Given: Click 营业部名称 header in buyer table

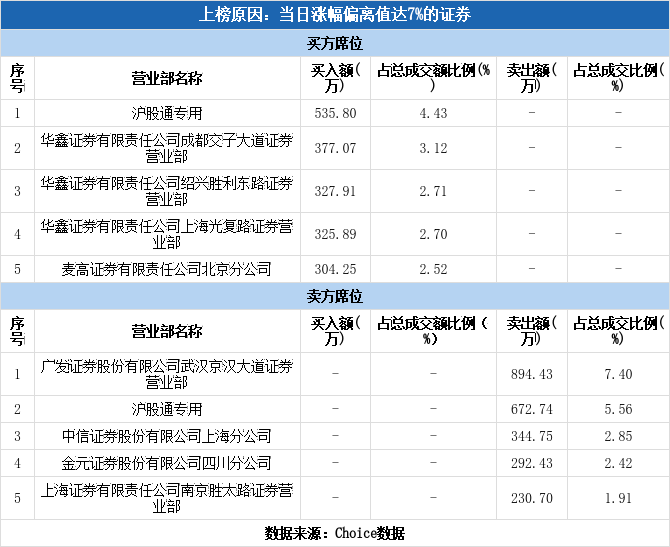Looking at the screenshot, I should 167,79.
